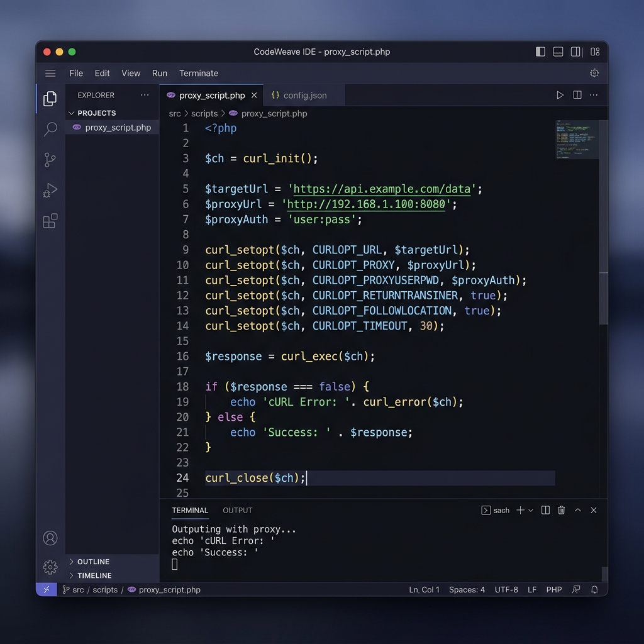Switch to the TERMINAL panel tab

(190, 510)
